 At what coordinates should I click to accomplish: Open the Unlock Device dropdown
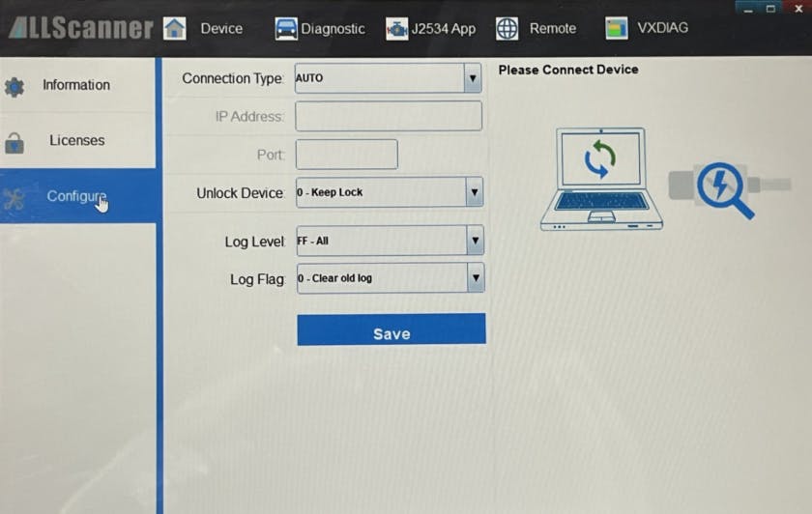tap(474, 192)
